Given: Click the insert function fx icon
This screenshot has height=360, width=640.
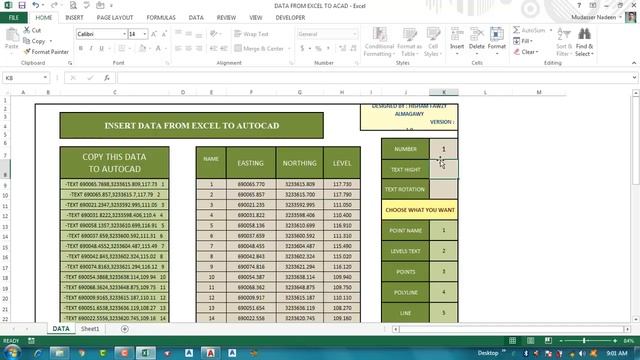Looking at the screenshot, I should (x=107, y=78).
